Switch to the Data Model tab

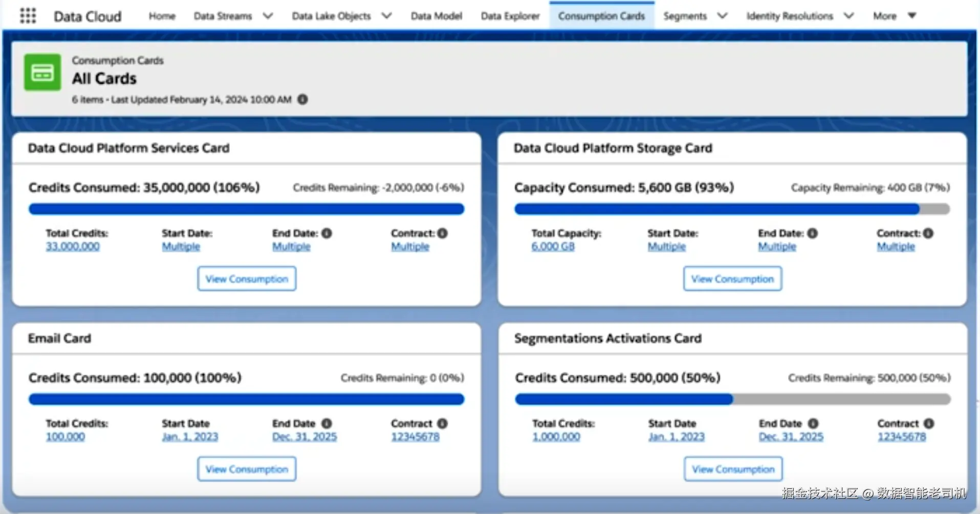(x=437, y=16)
